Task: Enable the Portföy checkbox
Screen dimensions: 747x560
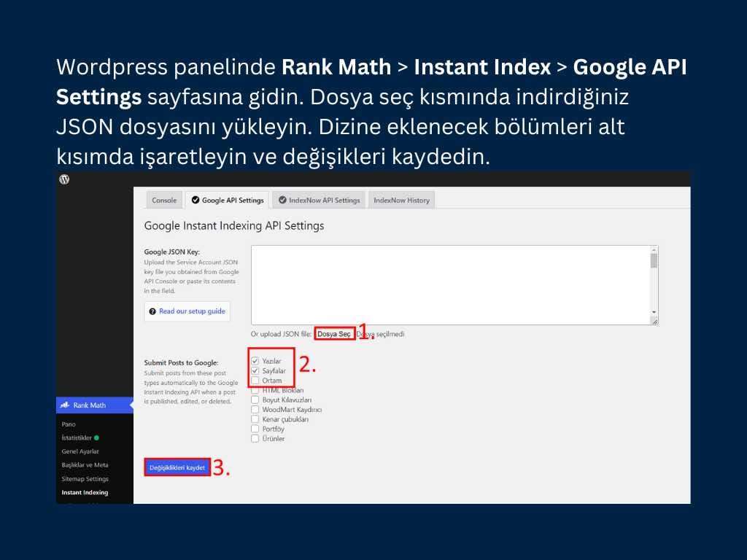Action: [255, 429]
